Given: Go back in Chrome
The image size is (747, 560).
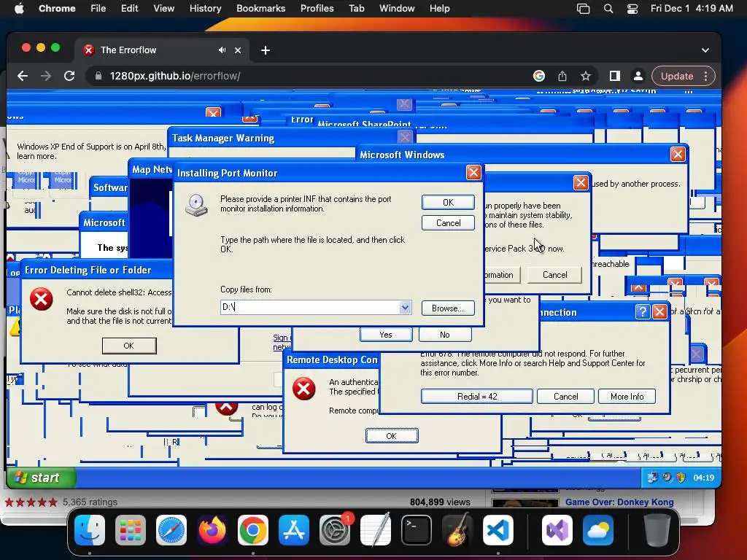Looking at the screenshot, I should pos(23,76).
